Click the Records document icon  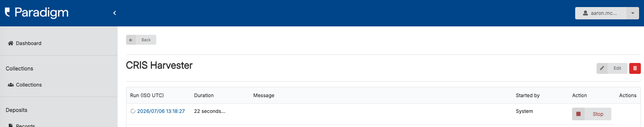coord(11,125)
